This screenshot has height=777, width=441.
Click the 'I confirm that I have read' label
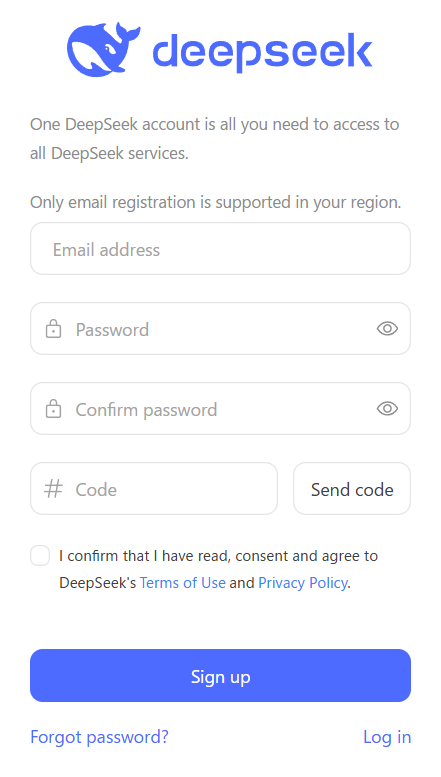pos(219,569)
